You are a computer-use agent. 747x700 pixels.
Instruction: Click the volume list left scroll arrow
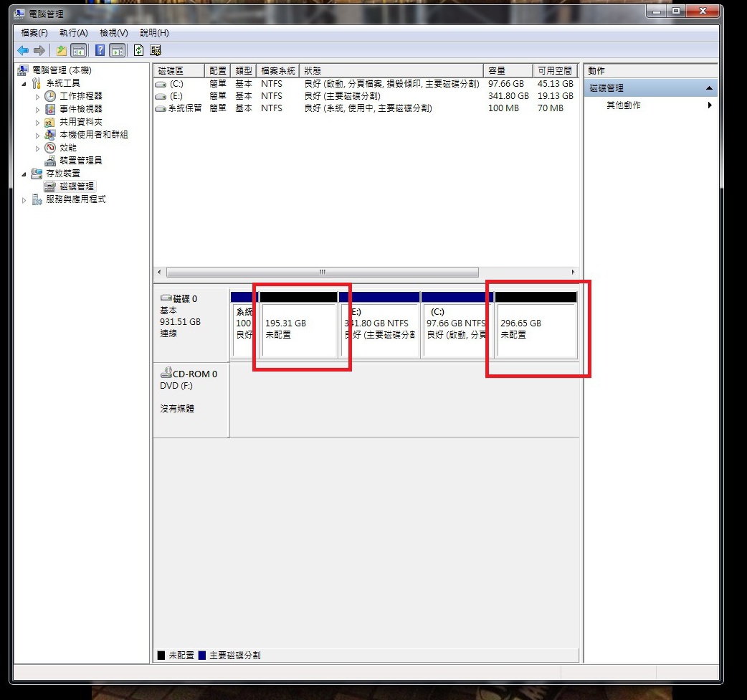click(x=159, y=272)
